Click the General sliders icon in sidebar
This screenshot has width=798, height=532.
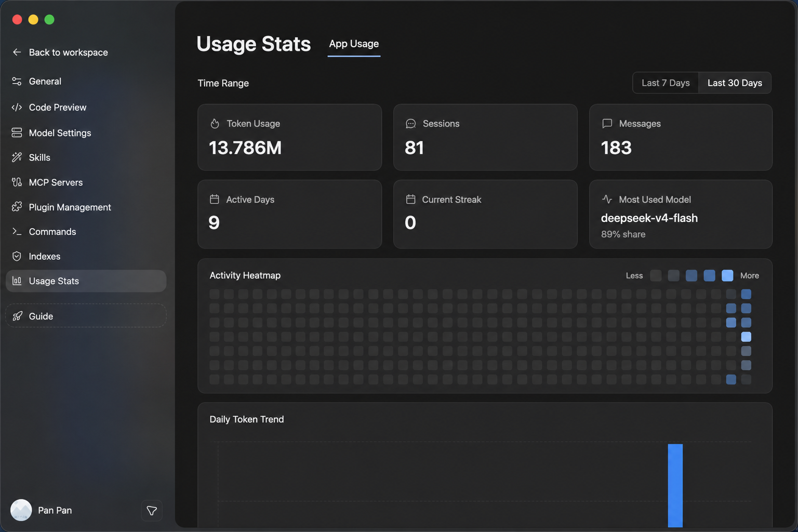pos(17,81)
